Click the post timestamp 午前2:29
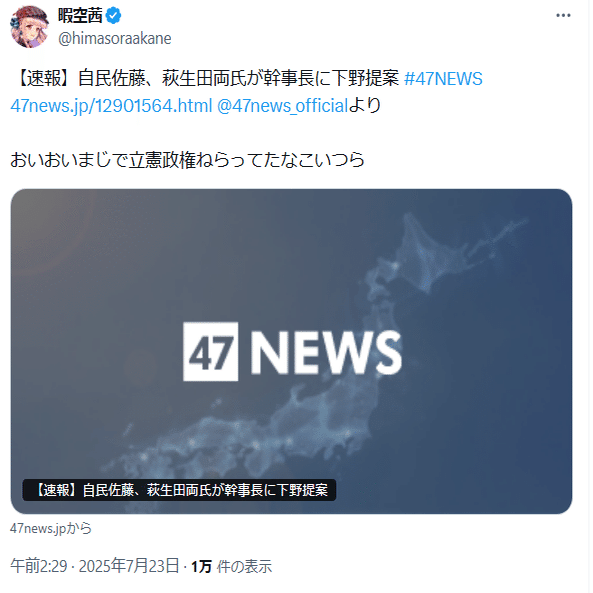Viewport: 593px width, 593px height. click(x=39, y=566)
